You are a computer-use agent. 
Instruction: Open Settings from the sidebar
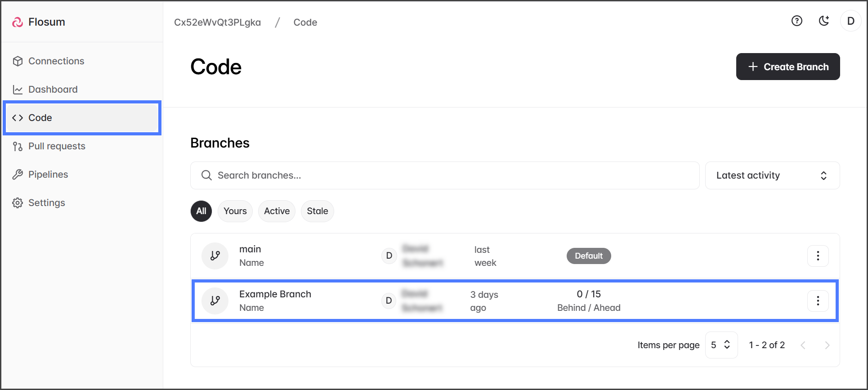coord(46,203)
